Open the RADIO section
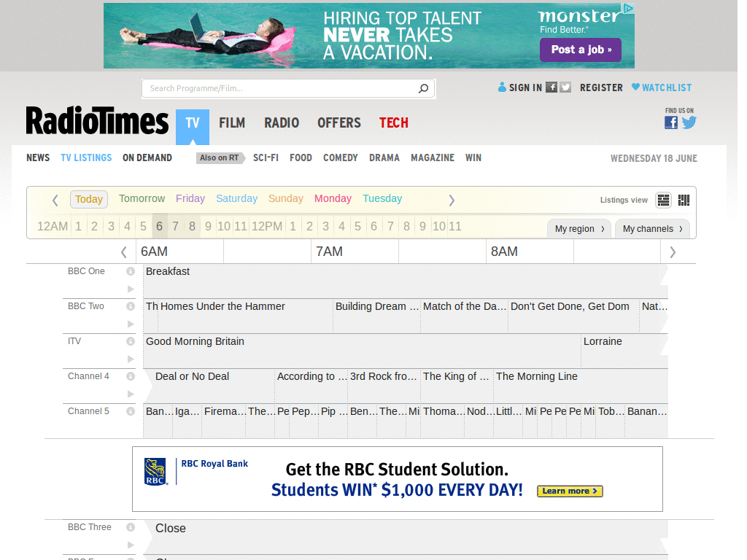The width and height of the screenshot is (747, 560). pyautogui.click(x=282, y=122)
